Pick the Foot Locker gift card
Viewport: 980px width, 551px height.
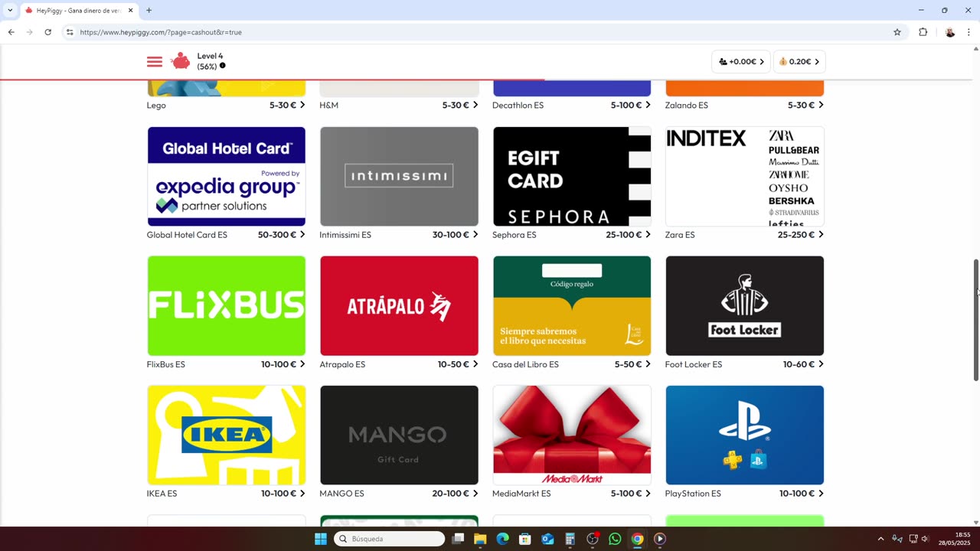(x=745, y=305)
